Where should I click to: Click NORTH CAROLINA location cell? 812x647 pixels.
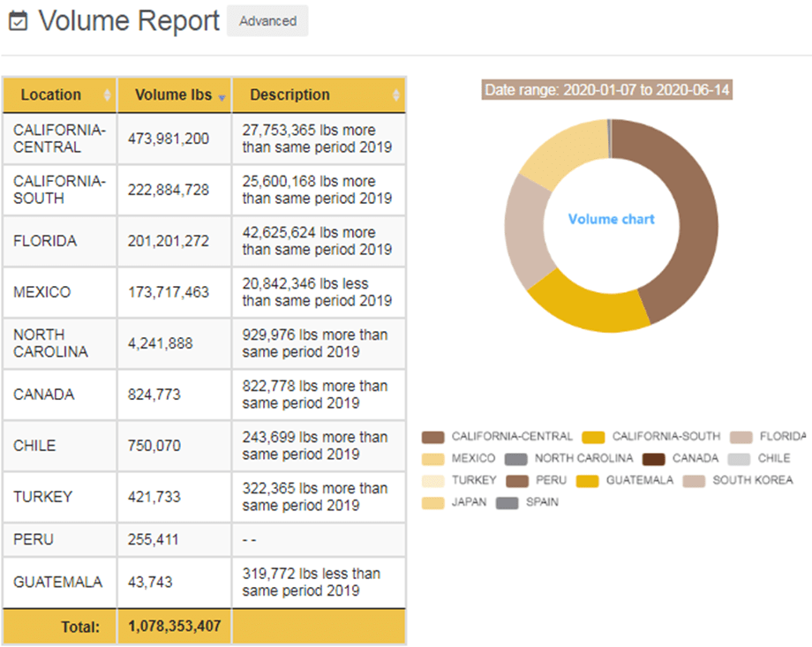pos(59,343)
